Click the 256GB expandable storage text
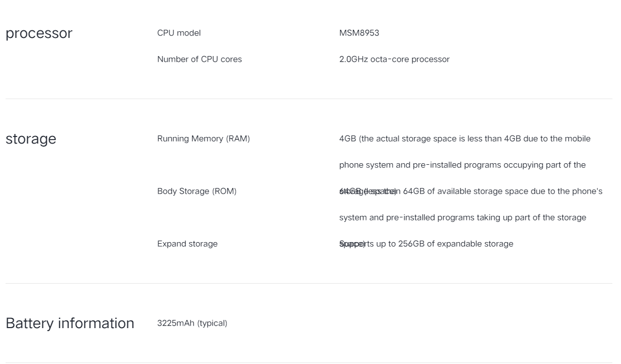Image resolution: width=621 pixels, height=364 pixels. point(426,244)
